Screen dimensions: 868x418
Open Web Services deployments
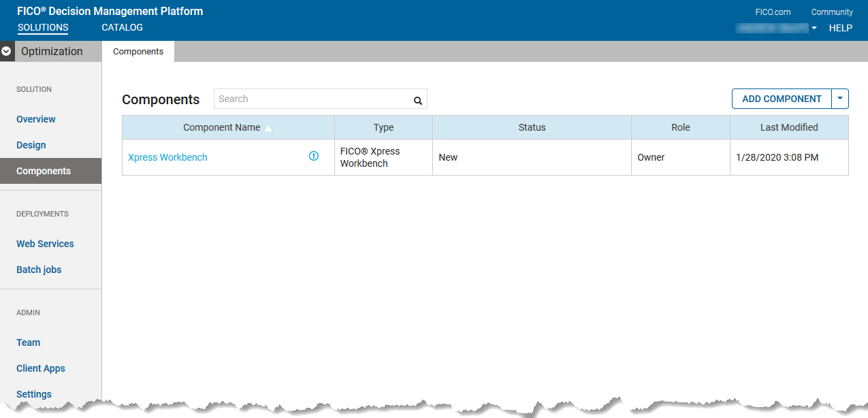coord(45,244)
